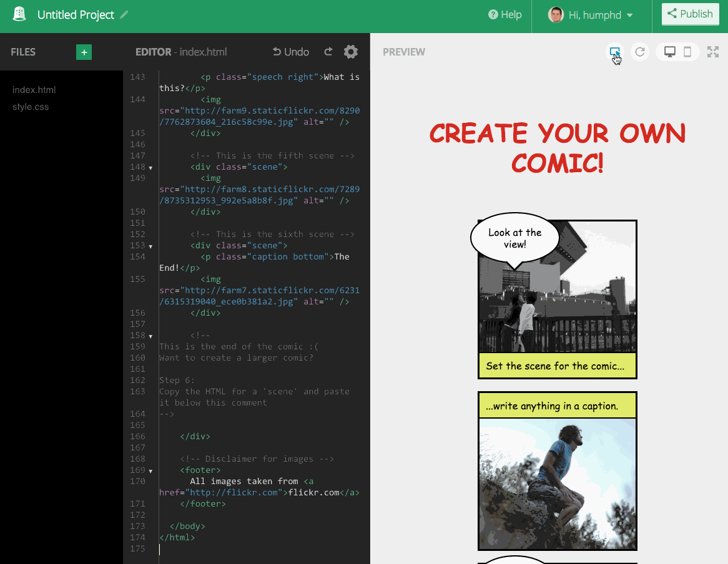
Task: Click Undo in the editor toolbar
Action: [290, 52]
